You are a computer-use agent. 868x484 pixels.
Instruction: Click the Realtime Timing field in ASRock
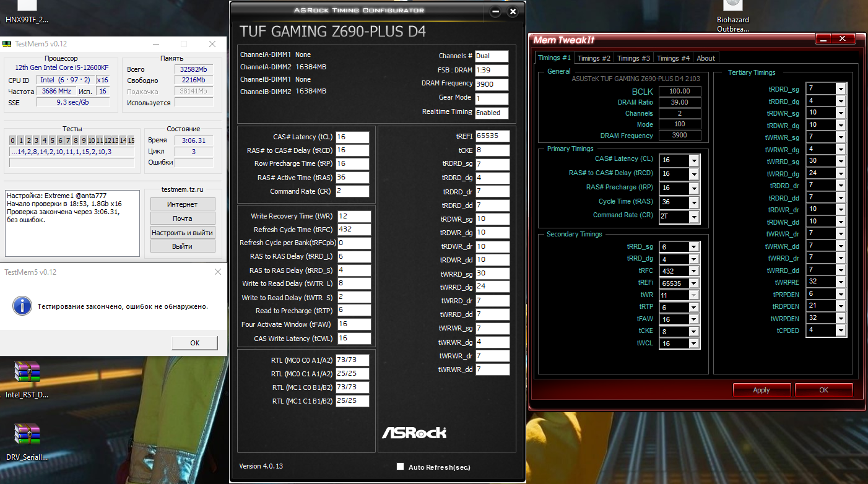coord(492,113)
